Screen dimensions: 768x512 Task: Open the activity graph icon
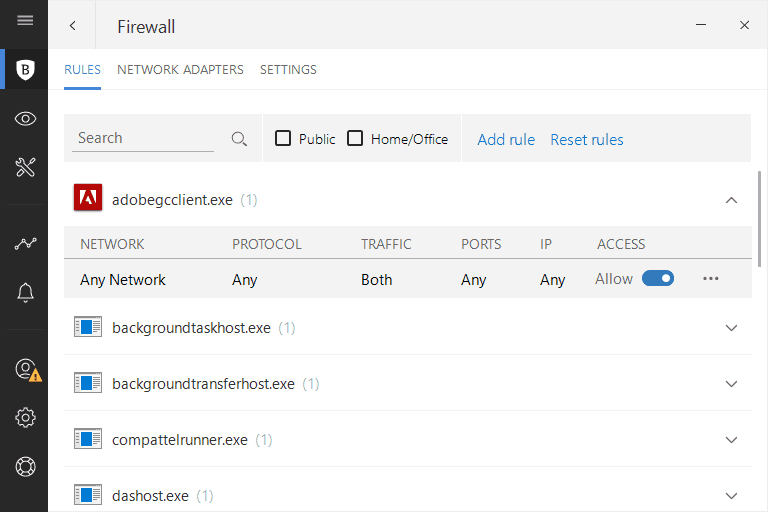25,243
